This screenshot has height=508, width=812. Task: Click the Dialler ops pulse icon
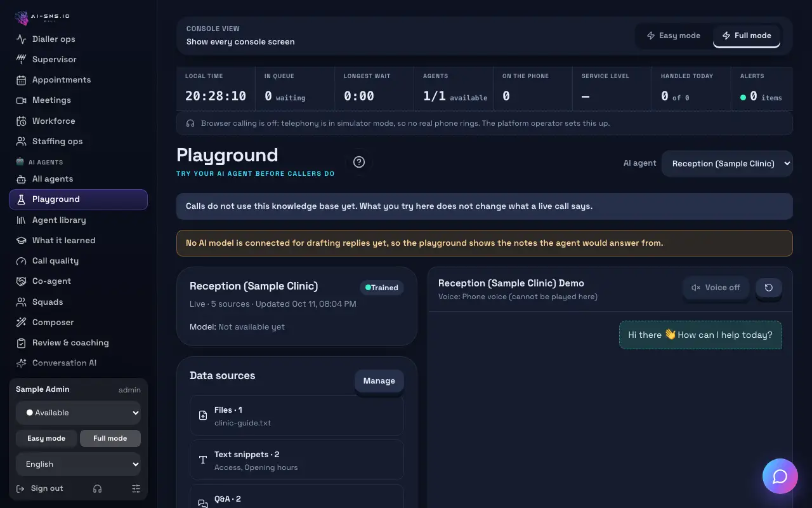pyautogui.click(x=21, y=39)
